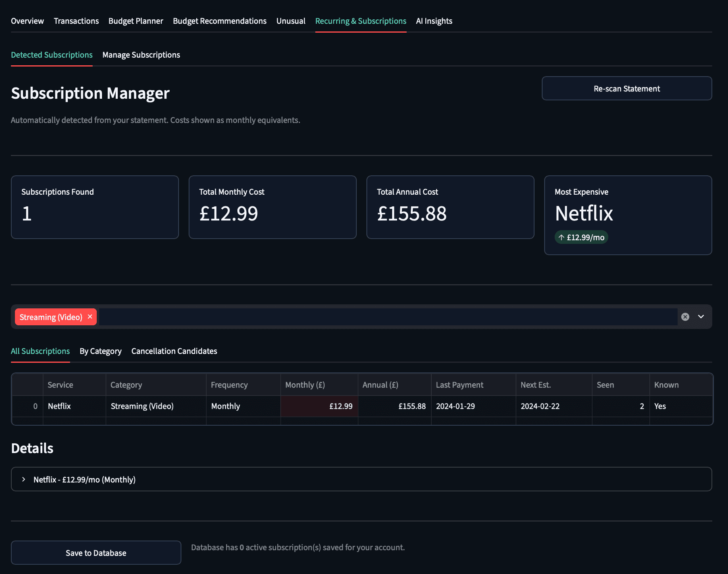Select the highlighted £12.99 monthly cell
Image resolution: width=728 pixels, height=574 pixels.
click(x=319, y=406)
